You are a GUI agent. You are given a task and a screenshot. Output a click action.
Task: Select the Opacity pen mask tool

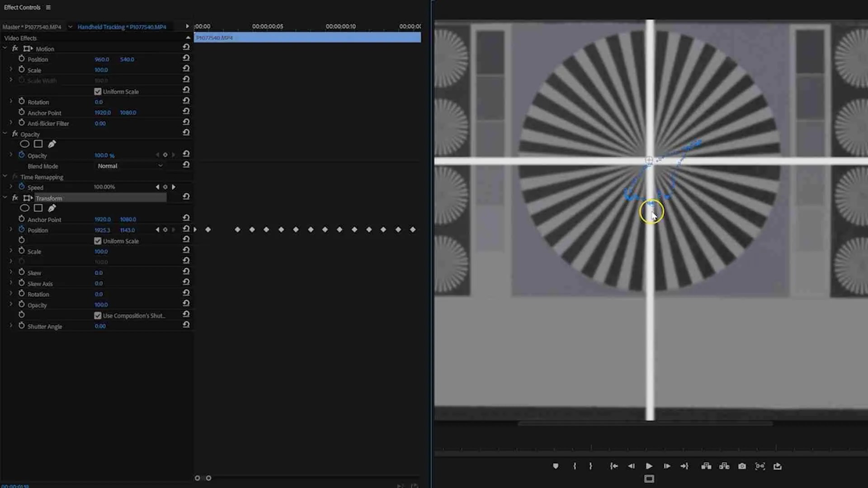52,144
